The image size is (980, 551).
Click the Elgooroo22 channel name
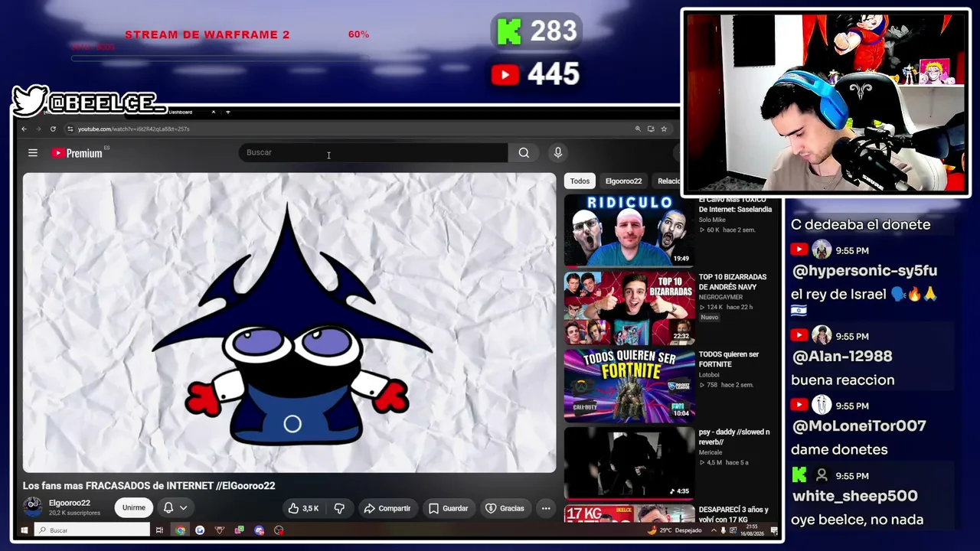(x=70, y=503)
